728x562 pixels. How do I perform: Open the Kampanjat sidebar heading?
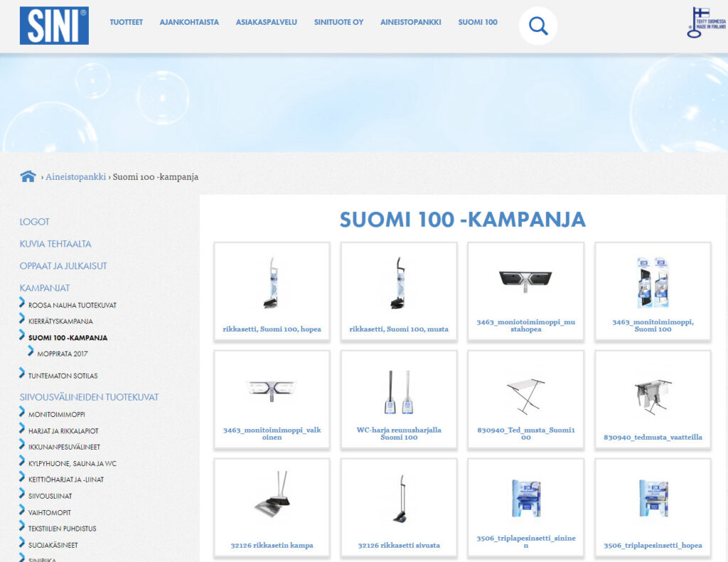(45, 288)
